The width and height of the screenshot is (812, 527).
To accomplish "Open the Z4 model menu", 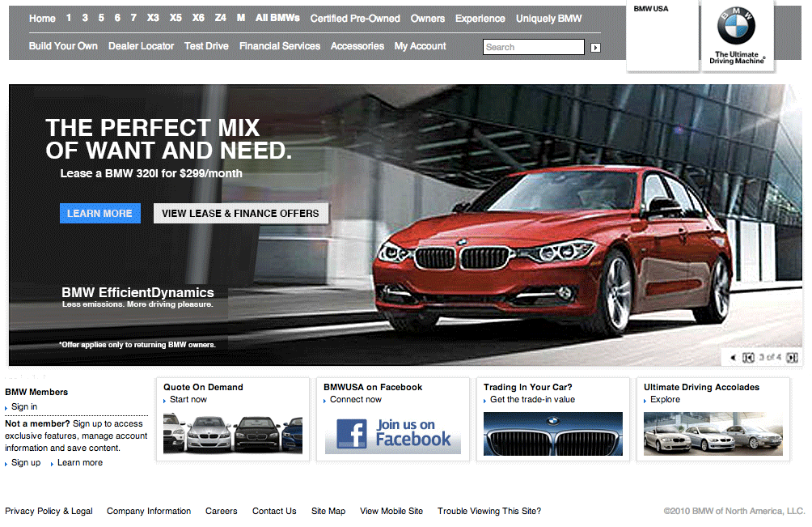I will click(221, 18).
